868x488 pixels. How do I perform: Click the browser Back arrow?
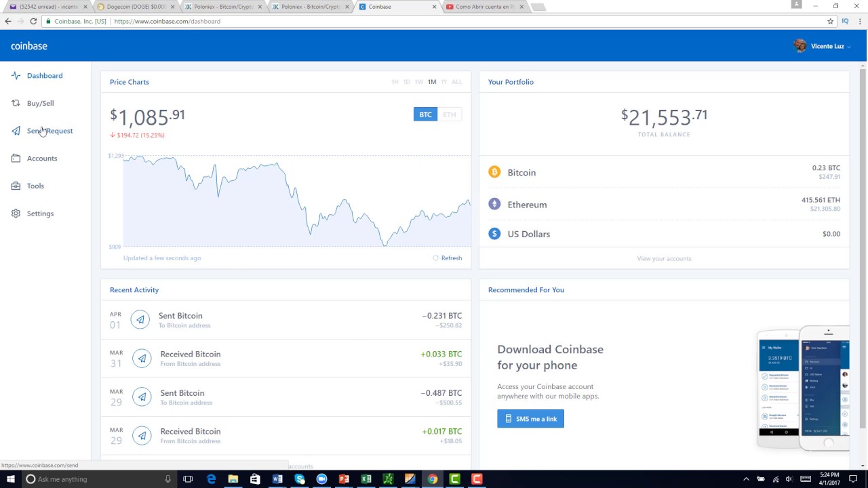pyautogui.click(x=8, y=21)
